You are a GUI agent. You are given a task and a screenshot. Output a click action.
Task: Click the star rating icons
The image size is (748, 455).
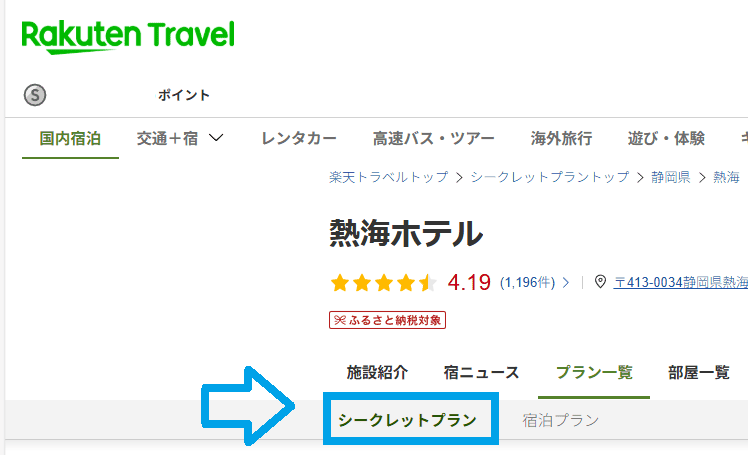tap(384, 282)
